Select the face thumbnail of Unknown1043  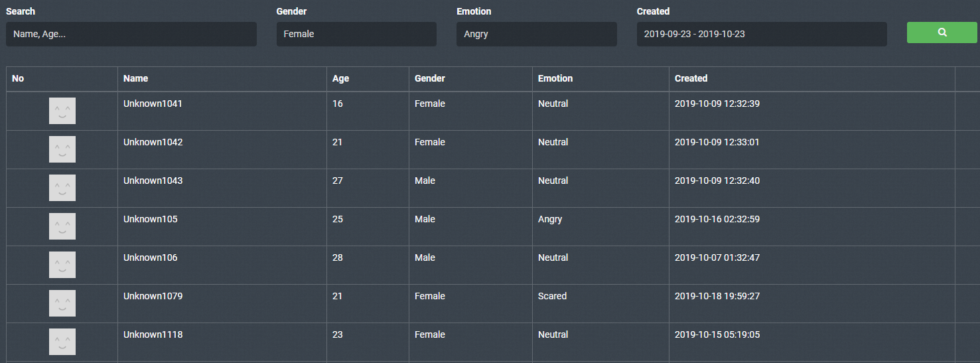click(62, 188)
